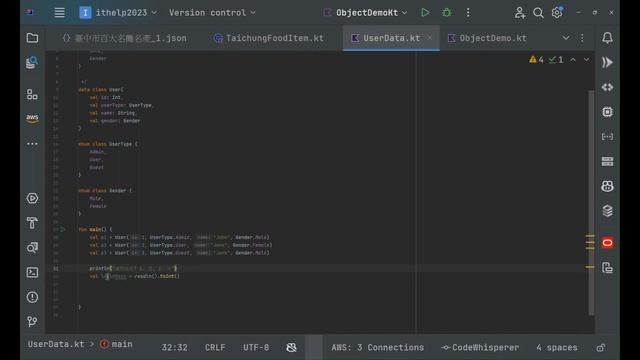Open the AWS Toolkit panel

point(32,118)
